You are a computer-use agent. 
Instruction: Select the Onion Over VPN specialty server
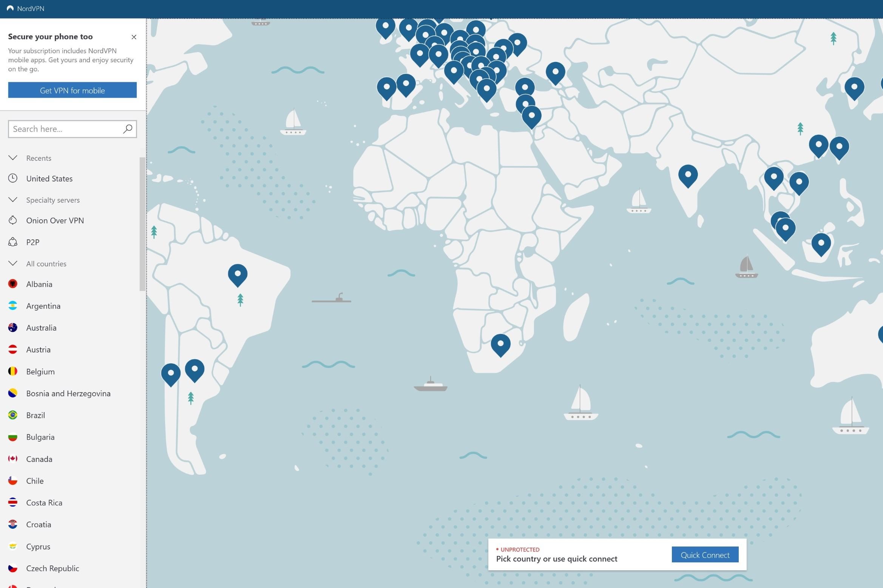coord(55,220)
